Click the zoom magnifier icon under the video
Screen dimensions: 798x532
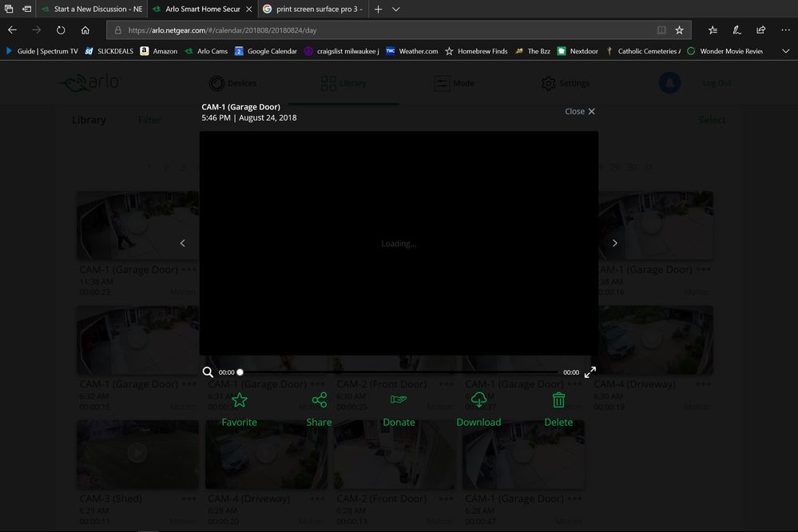click(x=208, y=372)
